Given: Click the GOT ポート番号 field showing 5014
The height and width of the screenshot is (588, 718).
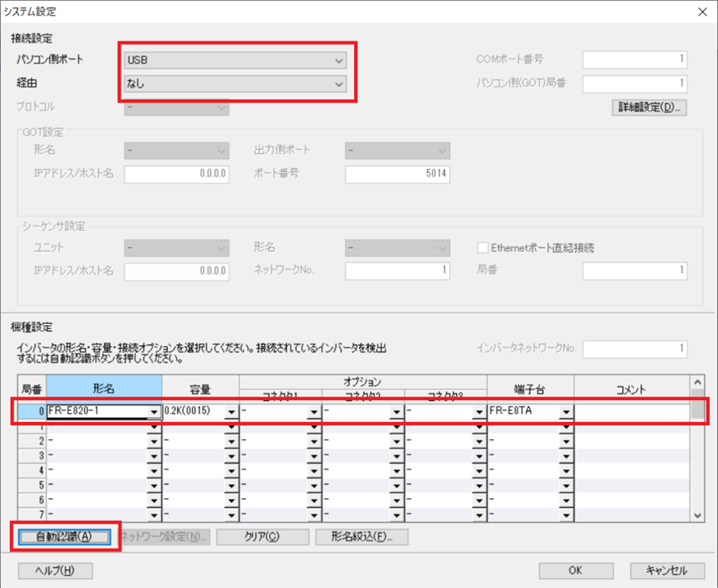Looking at the screenshot, I should (x=397, y=174).
